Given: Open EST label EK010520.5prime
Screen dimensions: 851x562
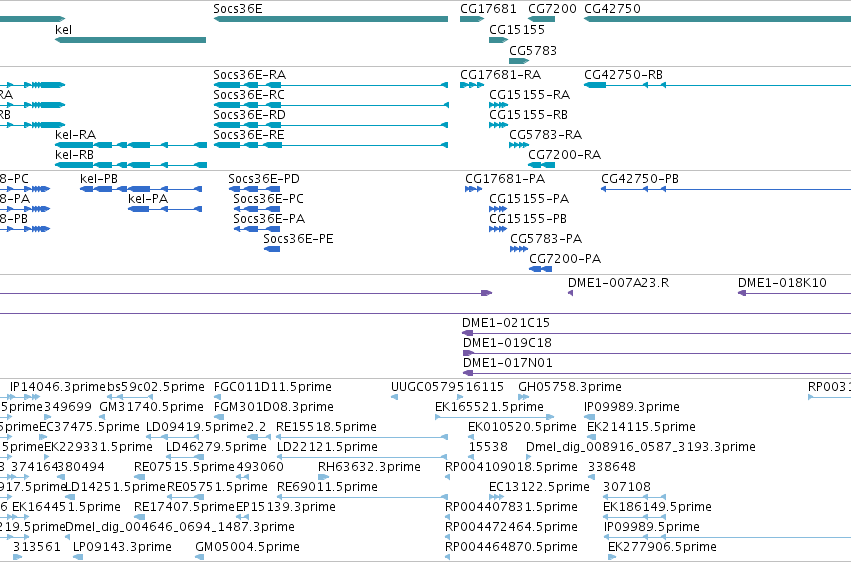Looking at the screenshot, I should [522, 427].
